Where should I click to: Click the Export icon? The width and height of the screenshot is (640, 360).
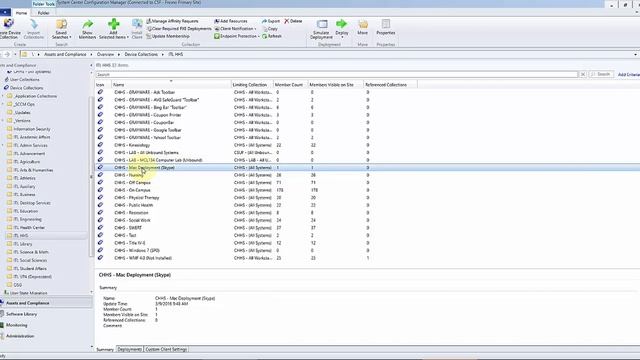tap(264, 21)
